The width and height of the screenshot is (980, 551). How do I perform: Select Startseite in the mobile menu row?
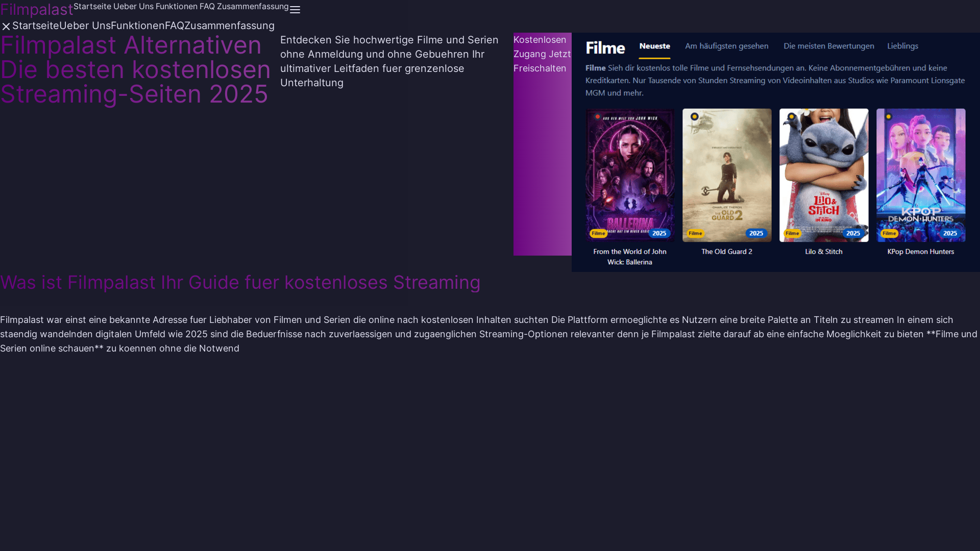point(36,26)
